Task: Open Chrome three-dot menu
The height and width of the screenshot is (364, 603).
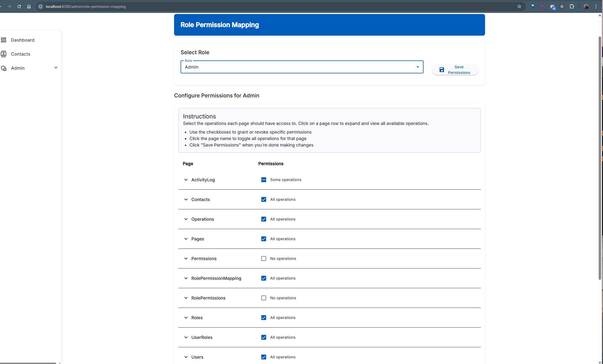Action: click(596, 6)
